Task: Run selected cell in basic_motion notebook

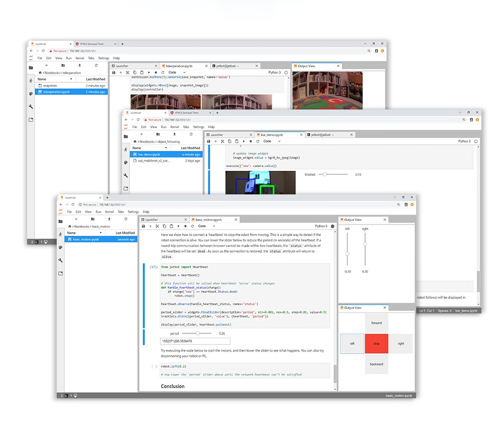Action: pyautogui.click(x=178, y=227)
